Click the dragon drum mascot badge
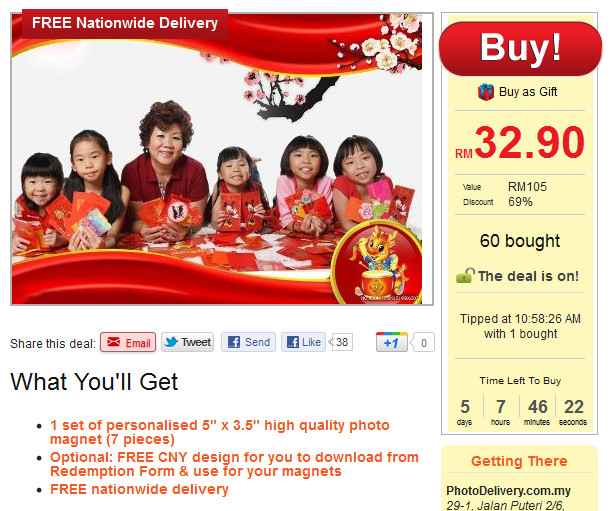 pos(377,264)
